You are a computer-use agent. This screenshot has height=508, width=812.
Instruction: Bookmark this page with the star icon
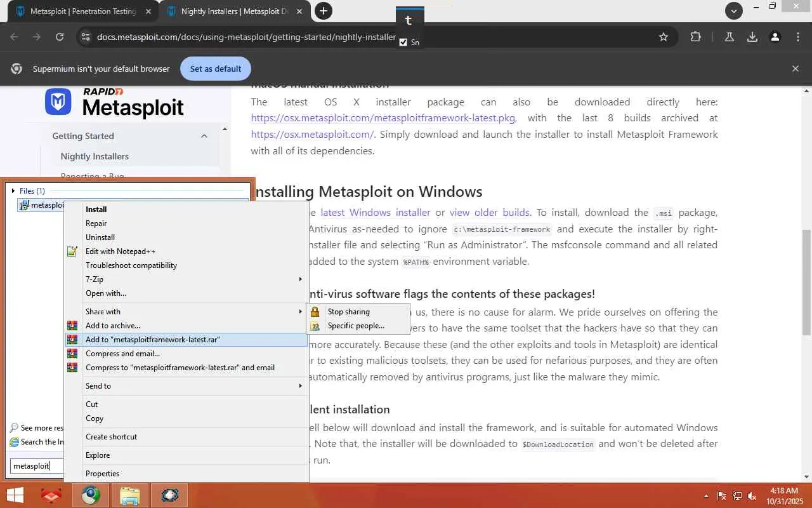coord(664,37)
